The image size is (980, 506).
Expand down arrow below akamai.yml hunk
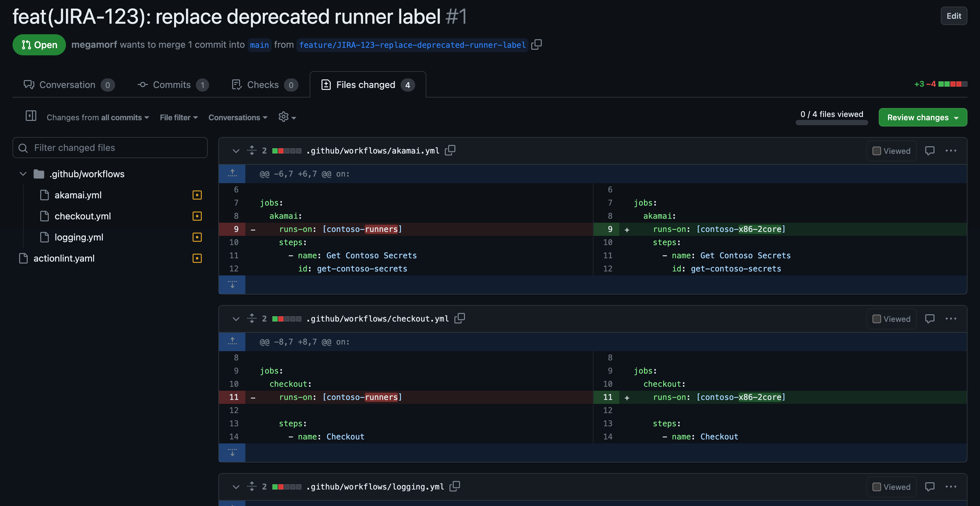coord(232,285)
